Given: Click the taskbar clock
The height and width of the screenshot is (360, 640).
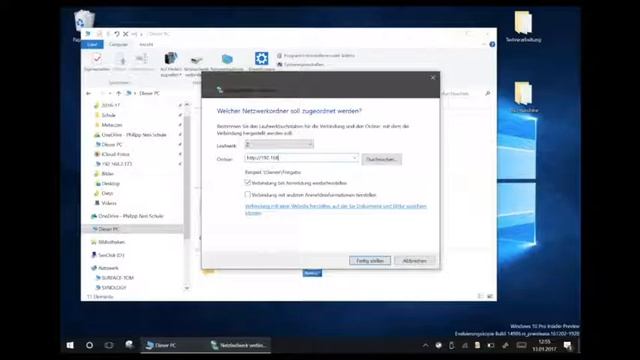Looking at the screenshot, I should (544, 345).
